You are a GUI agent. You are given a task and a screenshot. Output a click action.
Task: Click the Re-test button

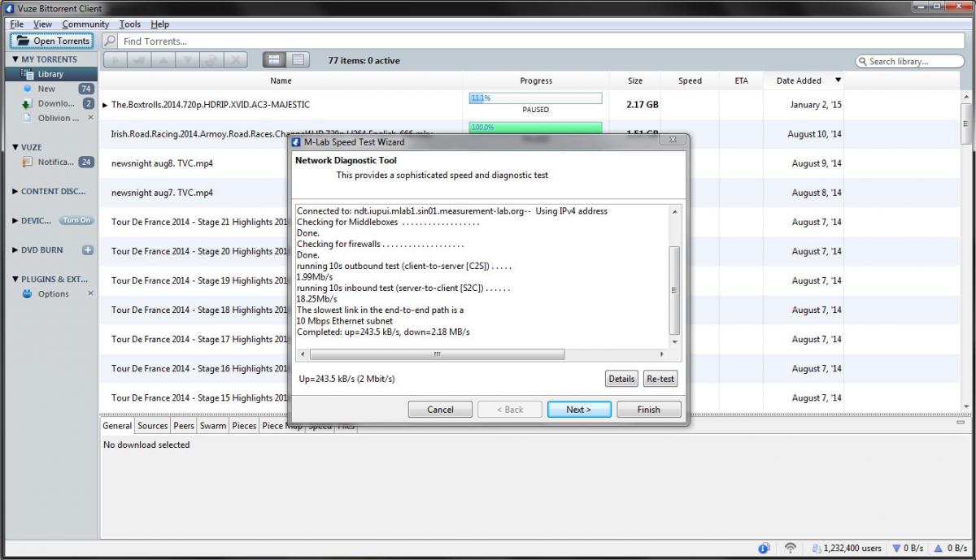click(x=660, y=379)
